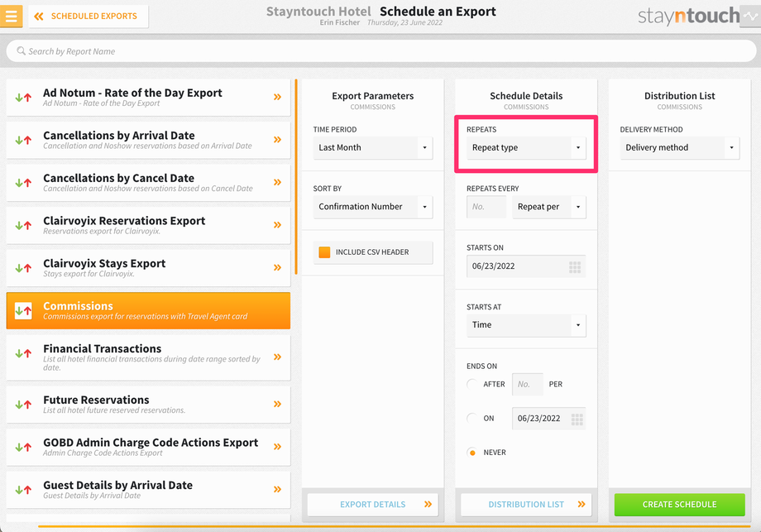Click export arrows icon on Commissions row
The height and width of the screenshot is (532, 761).
tap(23, 310)
